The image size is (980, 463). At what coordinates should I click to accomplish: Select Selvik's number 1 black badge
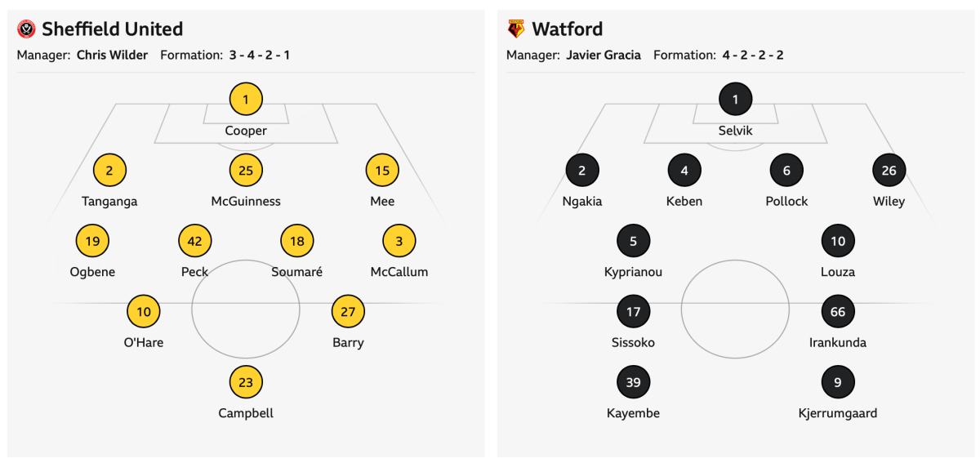click(735, 100)
